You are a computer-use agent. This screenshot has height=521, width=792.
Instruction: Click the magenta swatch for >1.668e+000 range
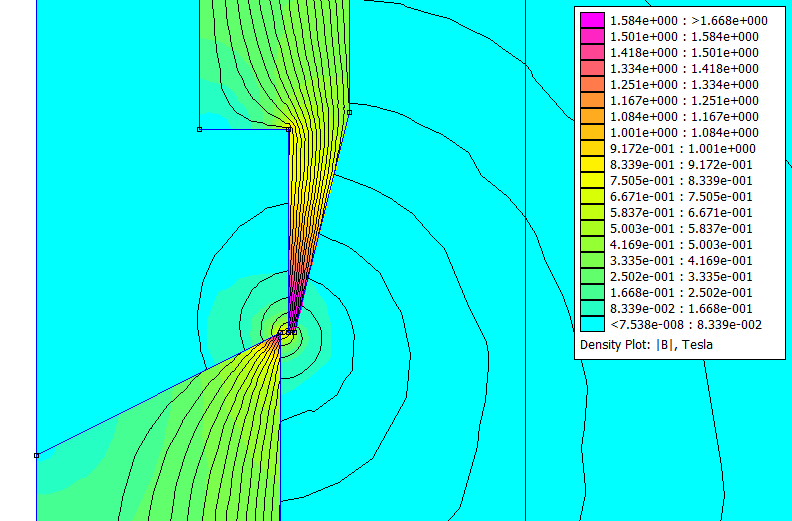(x=592, y=21)
